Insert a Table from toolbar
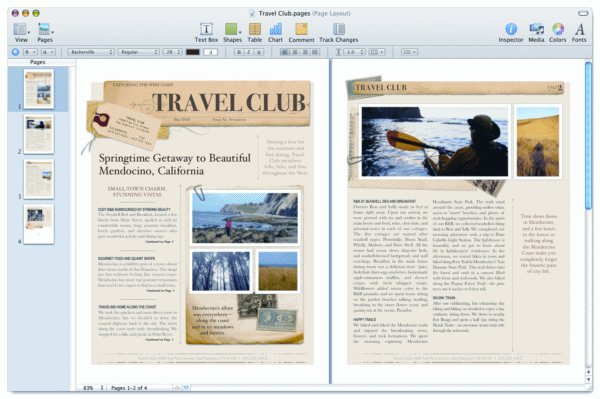This screenshot has width=600, height=399. coord(254,32)
